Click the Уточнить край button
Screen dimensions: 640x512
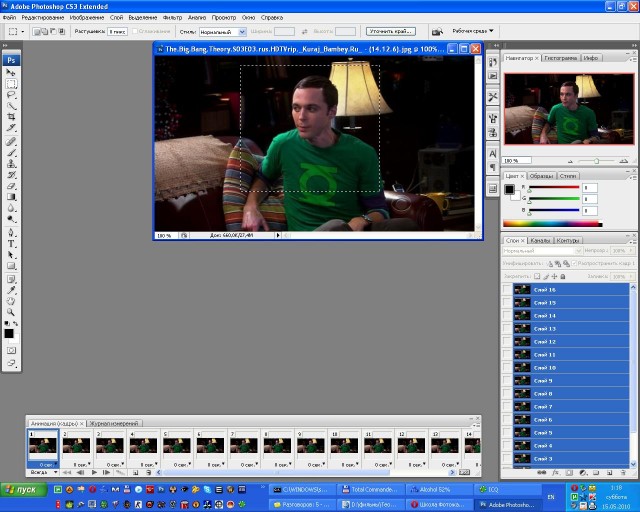[391, 31]
